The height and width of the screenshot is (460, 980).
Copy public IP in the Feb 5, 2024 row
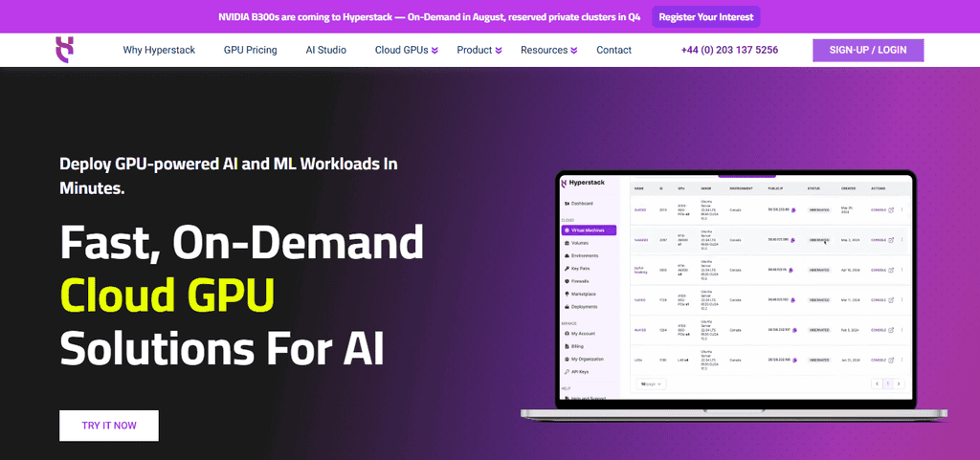pos(794,330)
